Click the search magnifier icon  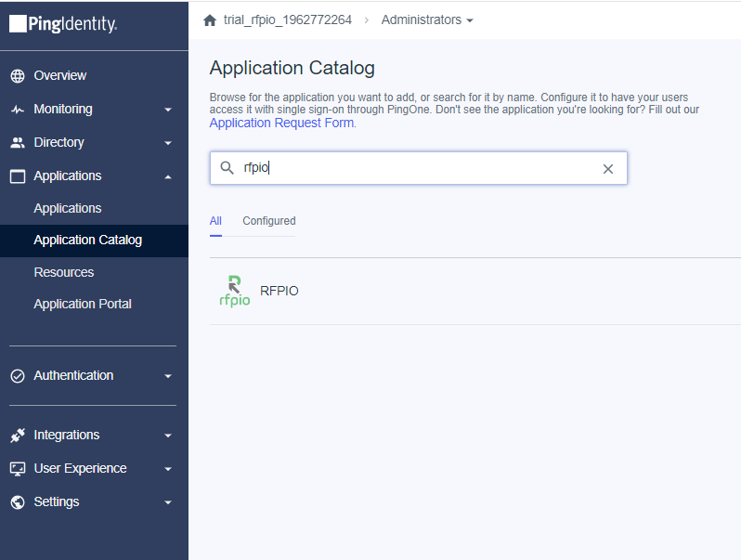click(x=227, y=168)
